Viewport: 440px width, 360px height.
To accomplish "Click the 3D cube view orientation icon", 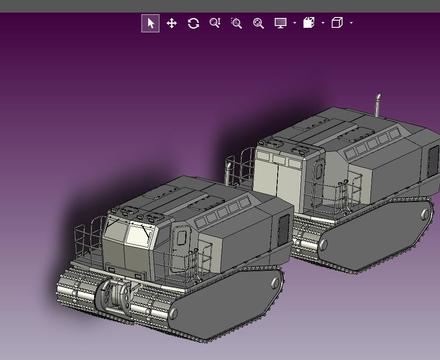I will (x=337, y=23).
